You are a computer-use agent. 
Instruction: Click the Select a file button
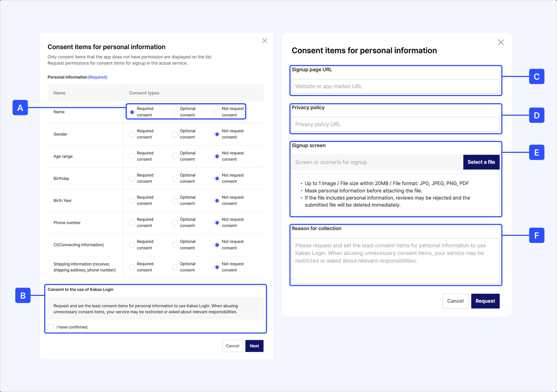click(x=481, y=162)
